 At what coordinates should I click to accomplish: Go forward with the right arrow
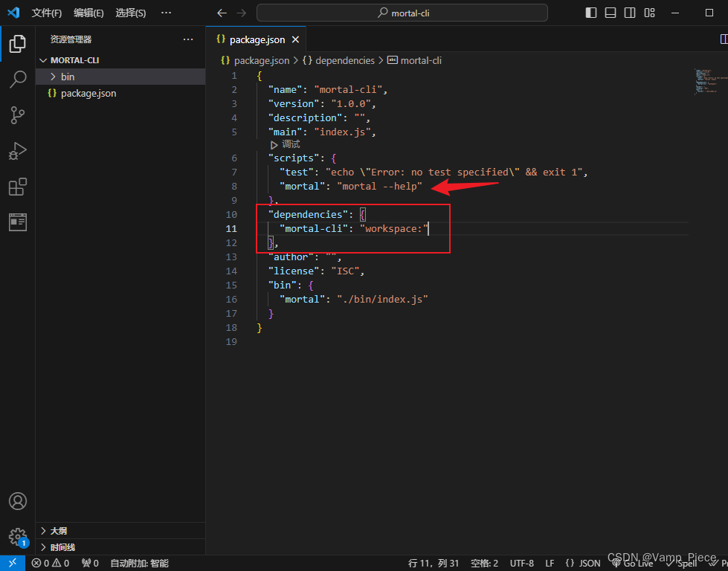point(241,13)
